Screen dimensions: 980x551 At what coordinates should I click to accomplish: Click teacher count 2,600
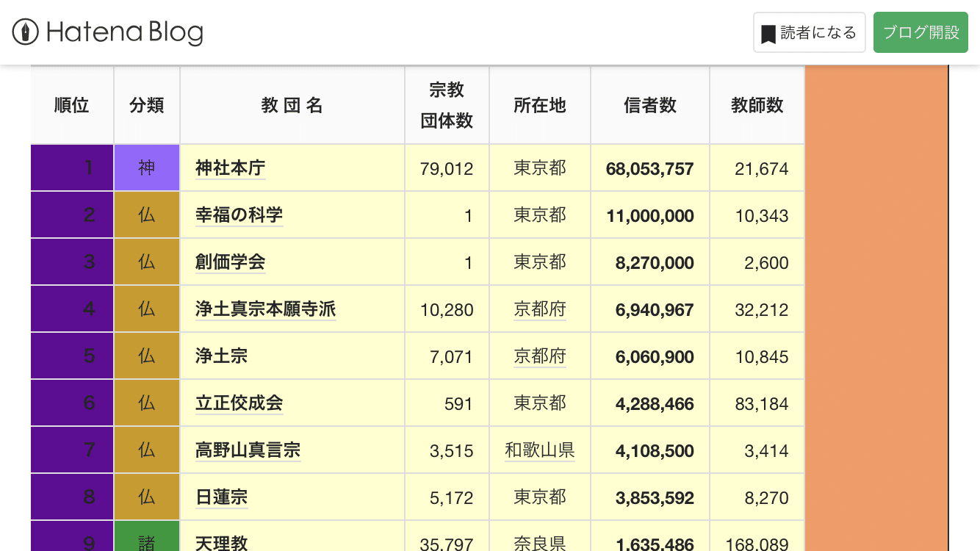tap(767, 263)
